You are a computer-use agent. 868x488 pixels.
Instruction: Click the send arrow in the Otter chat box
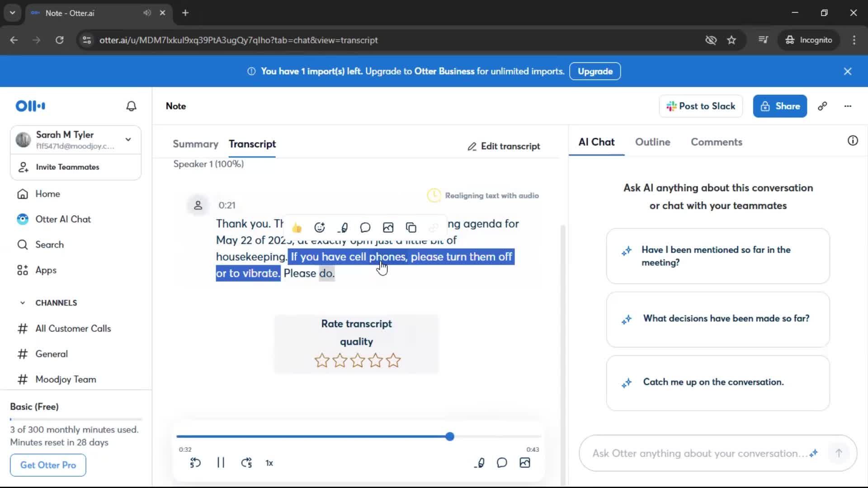[x=839, y=453]
